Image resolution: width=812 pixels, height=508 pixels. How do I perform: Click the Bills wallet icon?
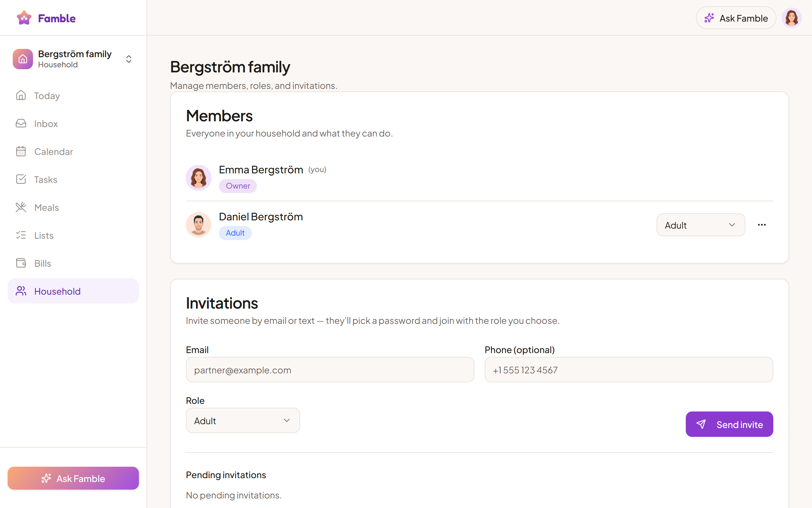(21, 263)
